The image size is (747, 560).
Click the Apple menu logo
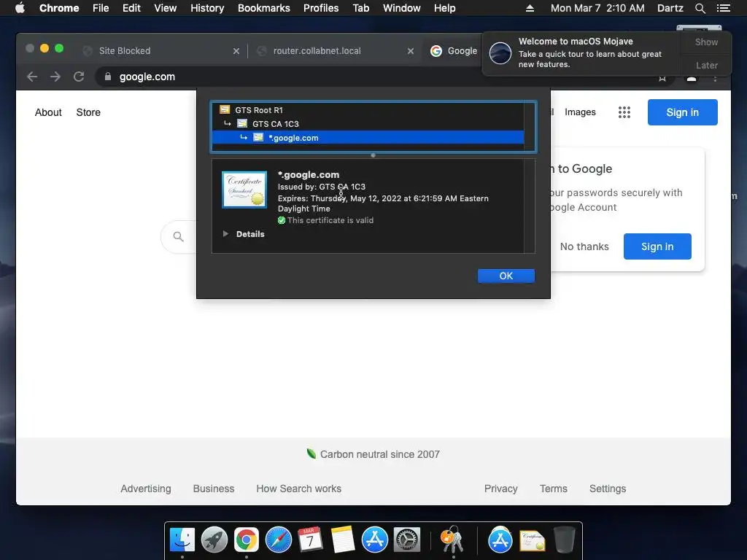point(20,8)
